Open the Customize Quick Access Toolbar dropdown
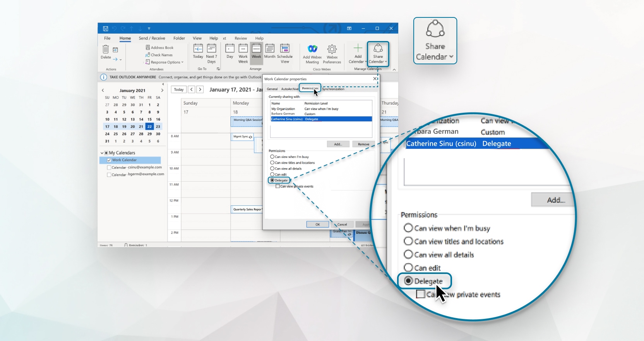The image size is (644, 341). click(149, 28)
